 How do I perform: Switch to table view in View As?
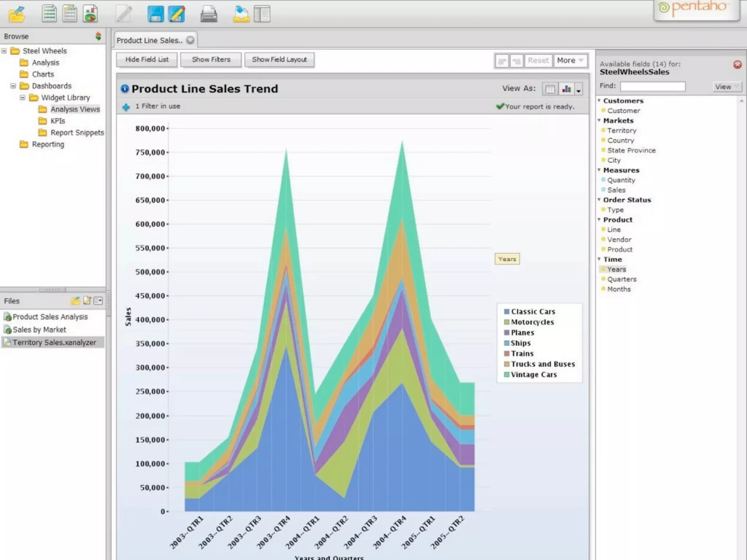(x=550, y=89)
